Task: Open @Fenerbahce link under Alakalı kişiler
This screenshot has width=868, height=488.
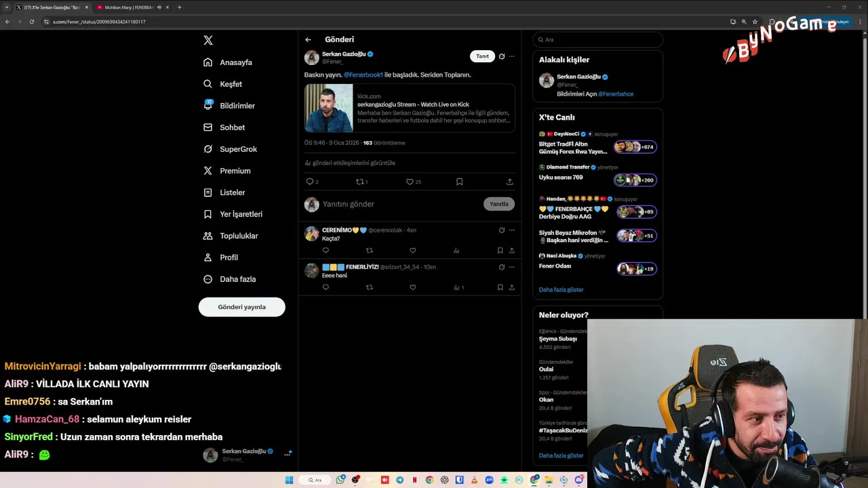Action: (x=616, y=94)
